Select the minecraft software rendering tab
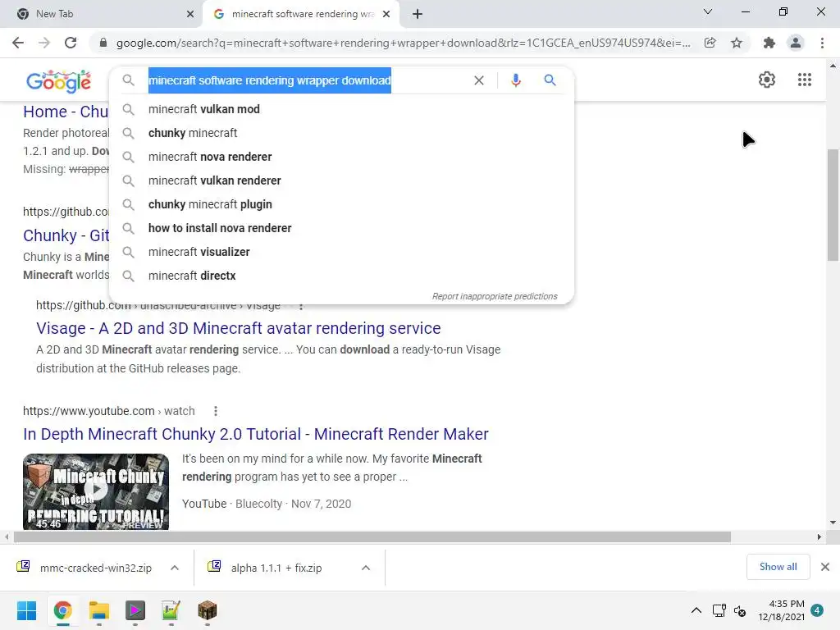840x630 pixels. 301,14
